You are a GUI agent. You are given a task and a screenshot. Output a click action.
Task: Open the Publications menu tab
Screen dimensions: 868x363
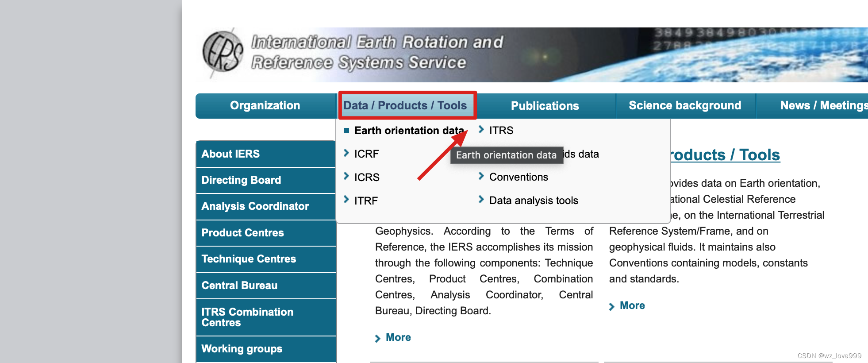545,105
